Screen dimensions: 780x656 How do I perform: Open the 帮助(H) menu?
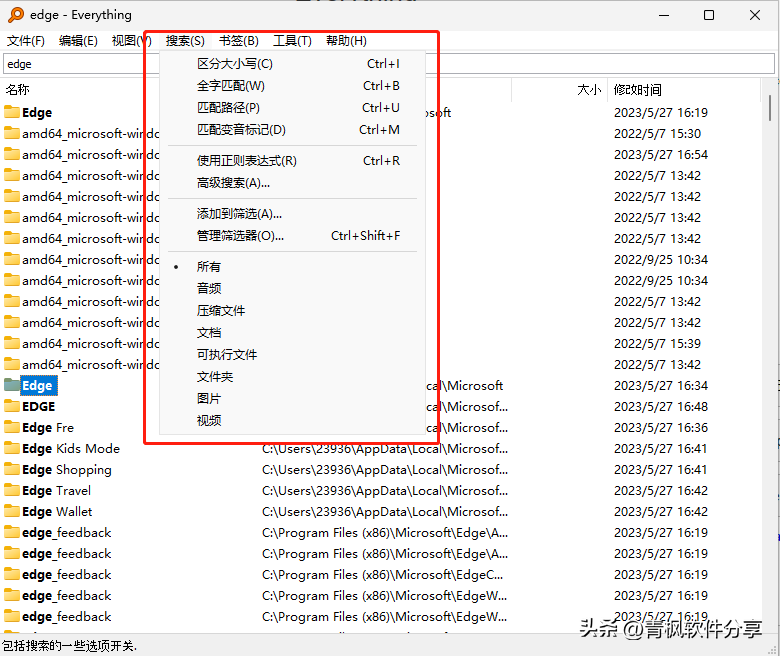click(x=347, y=41)
